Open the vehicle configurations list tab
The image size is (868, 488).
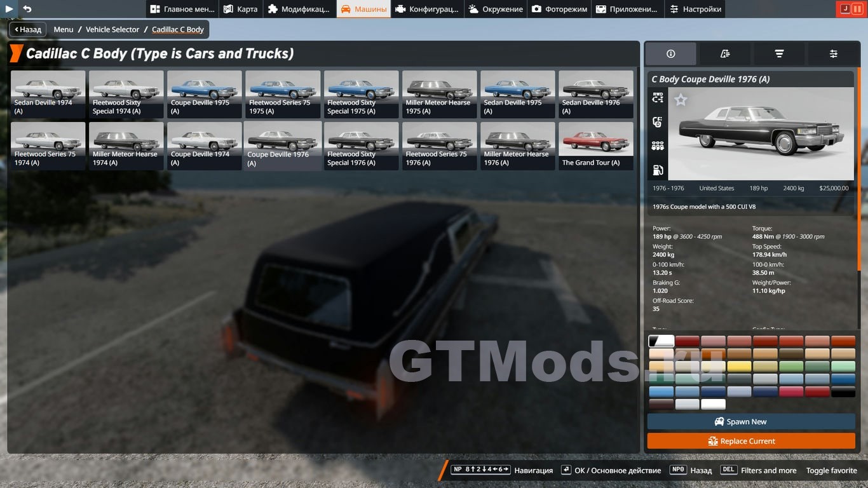tap(725, 54)
